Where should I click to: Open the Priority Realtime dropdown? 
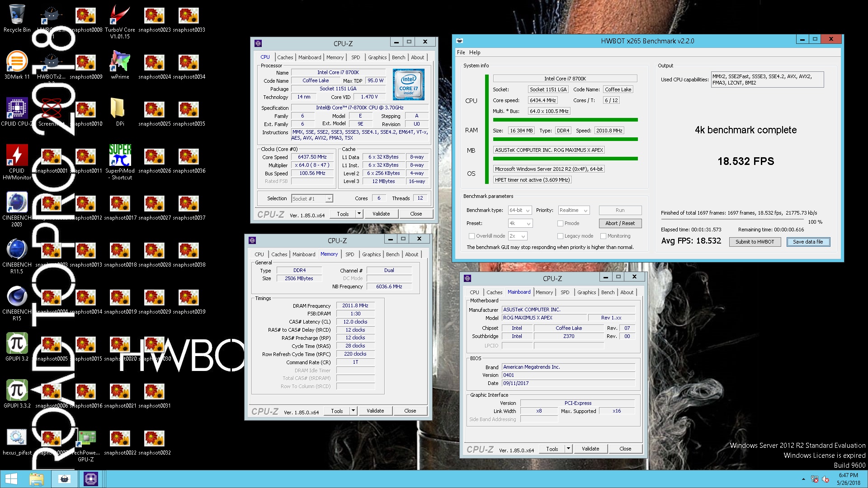(574, 210)
